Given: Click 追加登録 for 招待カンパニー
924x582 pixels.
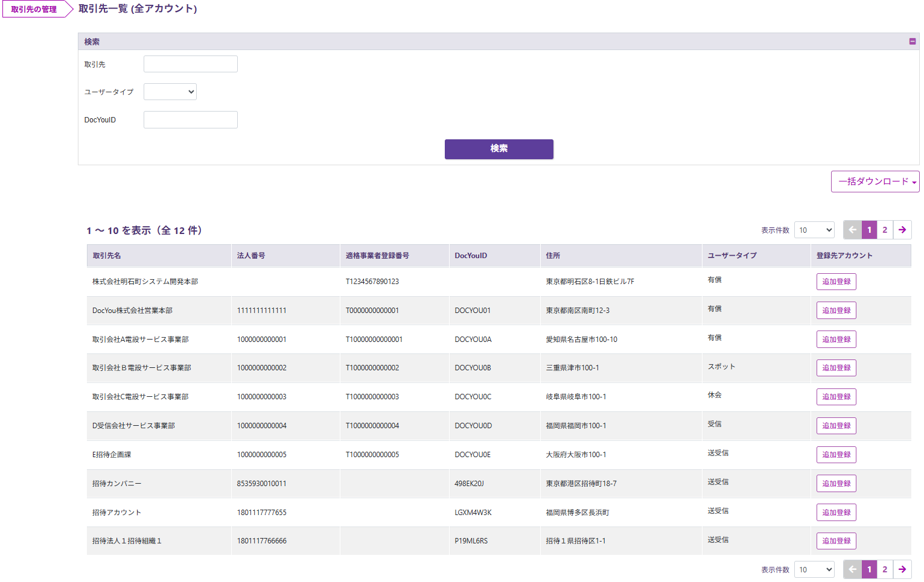Looking at the screenshot, I should tap(836, 484).
